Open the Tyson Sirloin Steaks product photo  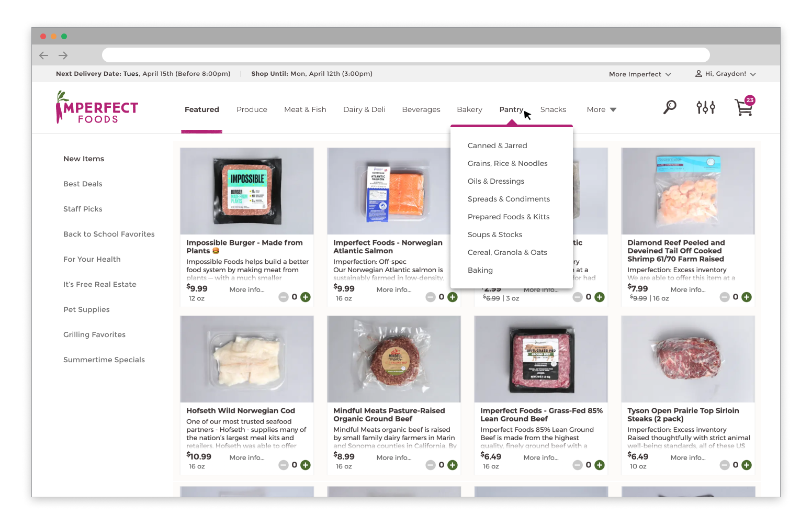click(688, 359)
